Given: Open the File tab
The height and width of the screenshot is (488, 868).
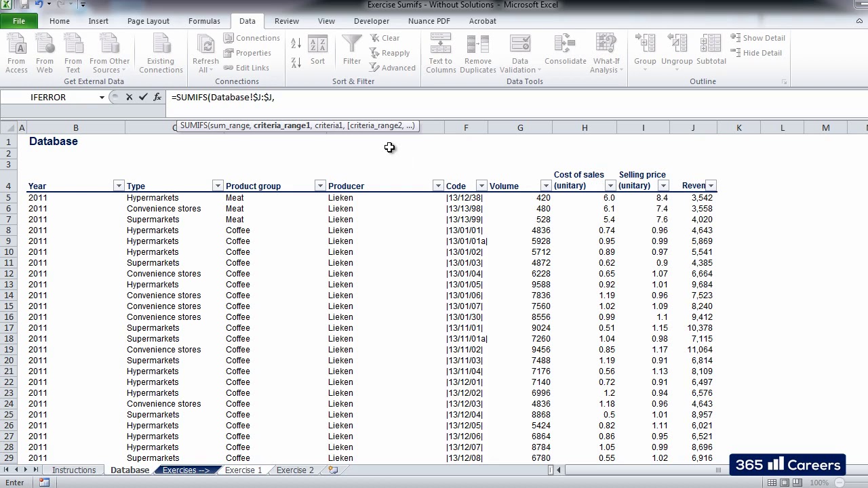Looking at the screenshot, I should (19, 21).
